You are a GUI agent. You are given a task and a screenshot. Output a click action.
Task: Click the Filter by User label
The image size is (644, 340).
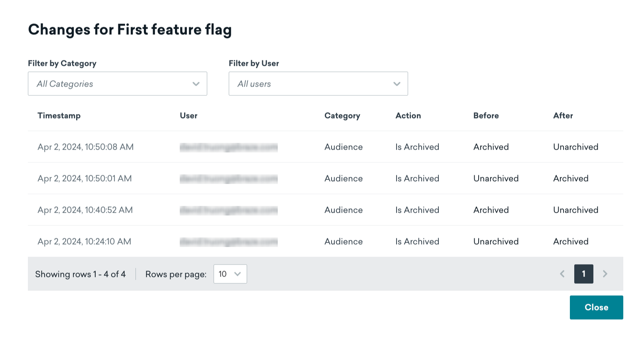point(254,63)
